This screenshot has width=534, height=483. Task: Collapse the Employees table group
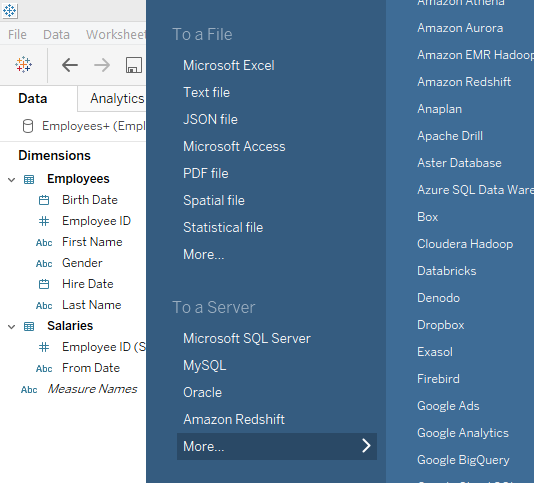(x=12, y=180)
